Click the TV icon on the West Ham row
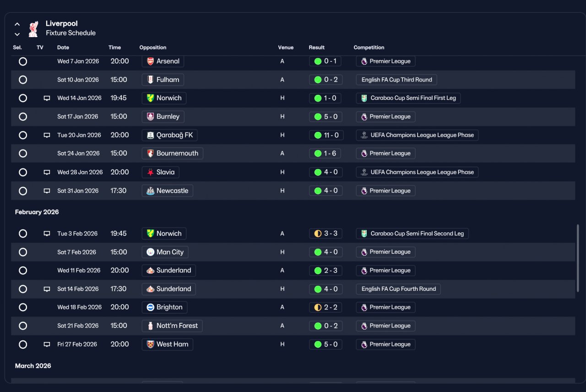This screenshot has height=392, width=586. click(47, 344)
